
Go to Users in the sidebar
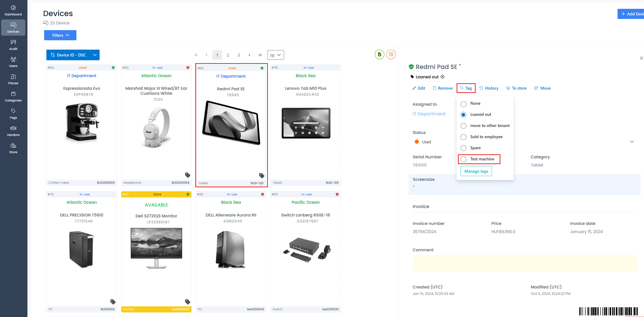pyautogui.click(x=13, y=62)
